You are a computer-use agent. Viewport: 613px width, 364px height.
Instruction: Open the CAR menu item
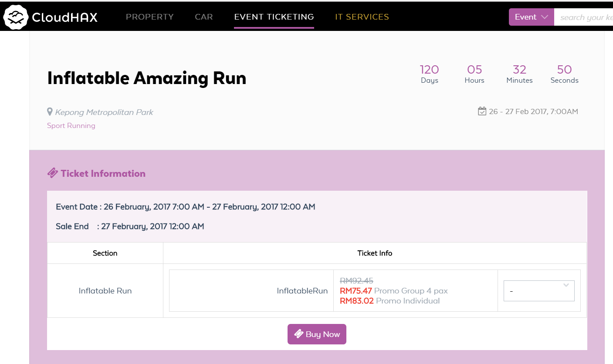(204, 17)
